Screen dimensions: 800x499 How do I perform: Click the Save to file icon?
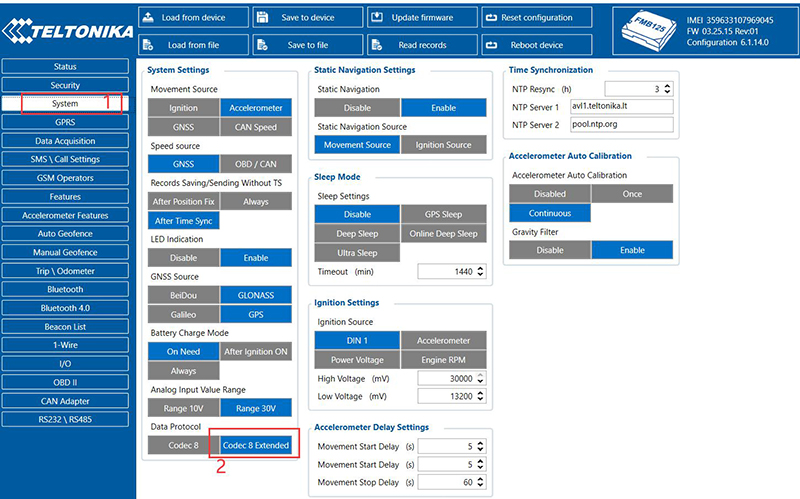pos(263,45)
